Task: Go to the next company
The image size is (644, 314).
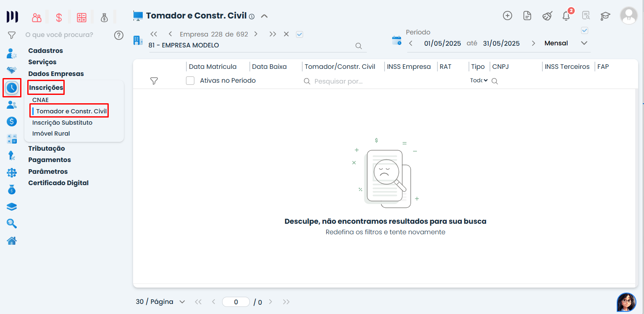Action: click(256, 34)
